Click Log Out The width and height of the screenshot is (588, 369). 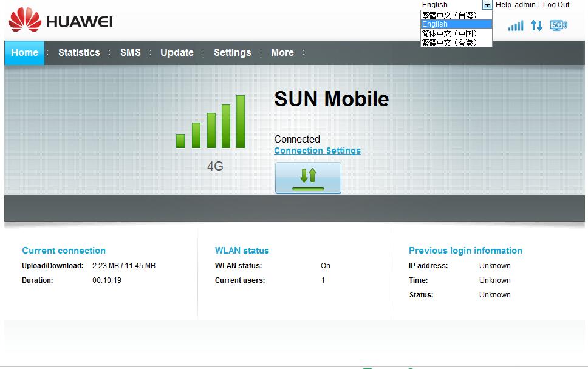556,5
